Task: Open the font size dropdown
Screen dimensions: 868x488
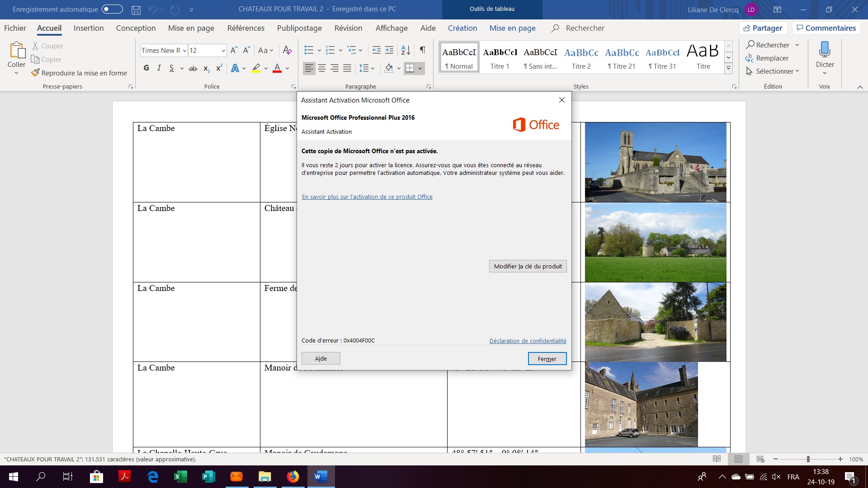Action: [x=223, y=51]
